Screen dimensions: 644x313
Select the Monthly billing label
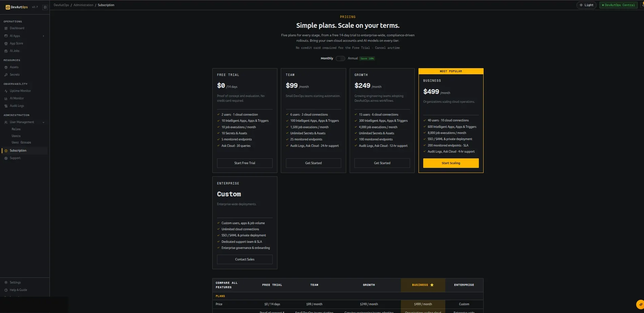click(x=327, y=58)
